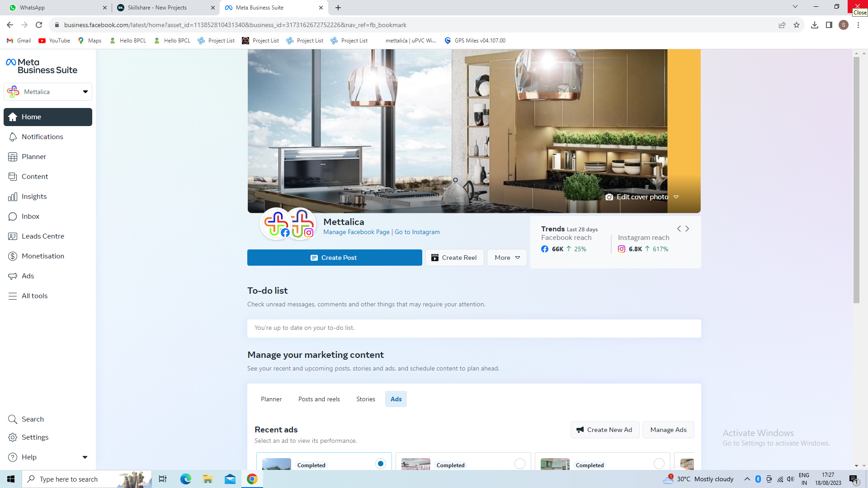Image resolution: width=868 pixels, height=488 pixels.
Task: Open Manage Facebook Page link
Action: click(x=356, y=232)
